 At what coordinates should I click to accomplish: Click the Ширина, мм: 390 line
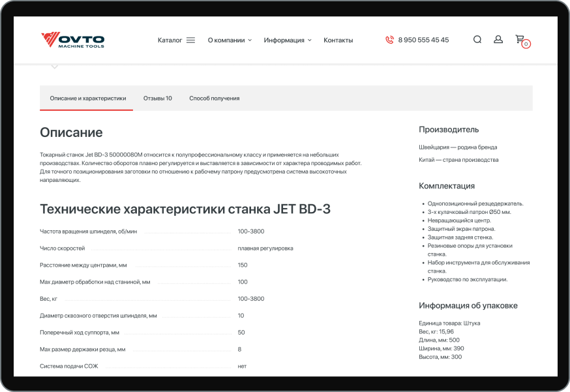point(442,348)
